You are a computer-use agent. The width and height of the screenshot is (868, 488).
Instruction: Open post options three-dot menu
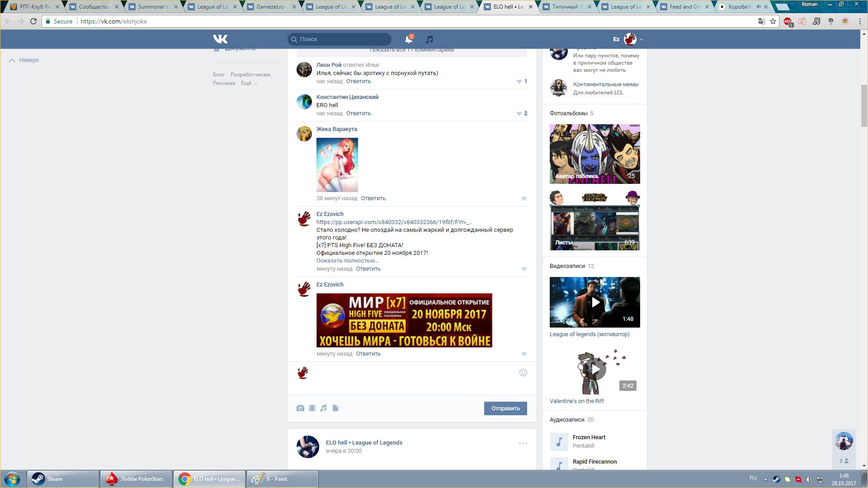coord(523,443)
